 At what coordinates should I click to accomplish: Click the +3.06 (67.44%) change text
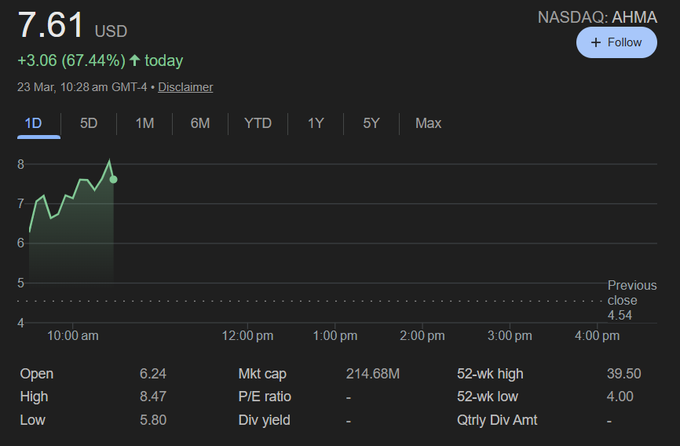pyautogui.click(x=71, y=60)
